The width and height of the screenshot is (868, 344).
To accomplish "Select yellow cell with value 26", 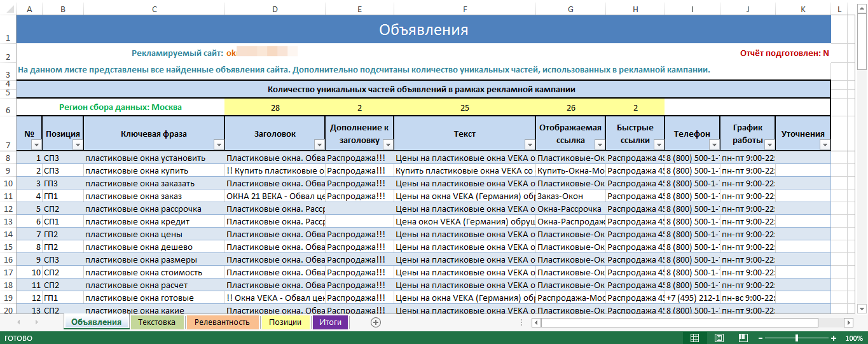I will coord(571,107).
